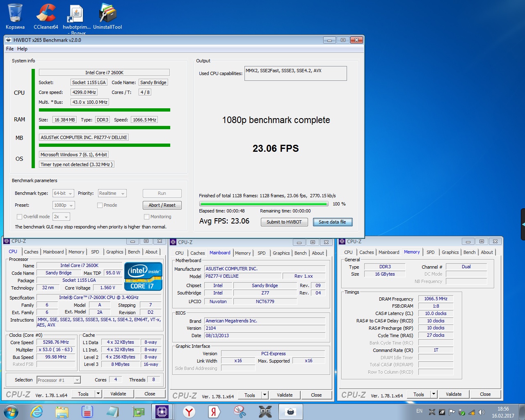The height and width of the screenshot is (420, 525).
Task: Click the Windows Start orb
Action: pyautogui.click(x=11, y=412)
